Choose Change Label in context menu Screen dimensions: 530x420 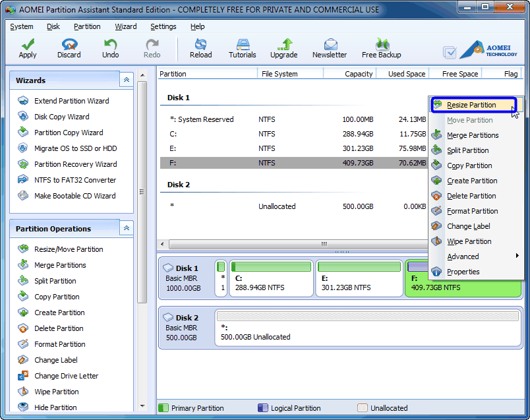pos(476,226)
